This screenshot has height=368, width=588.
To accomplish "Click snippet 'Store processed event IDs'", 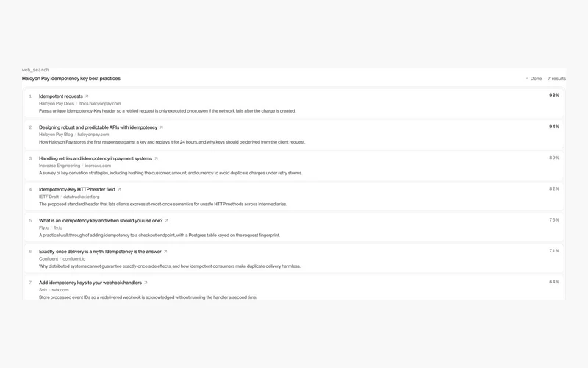I will (148, 297).
